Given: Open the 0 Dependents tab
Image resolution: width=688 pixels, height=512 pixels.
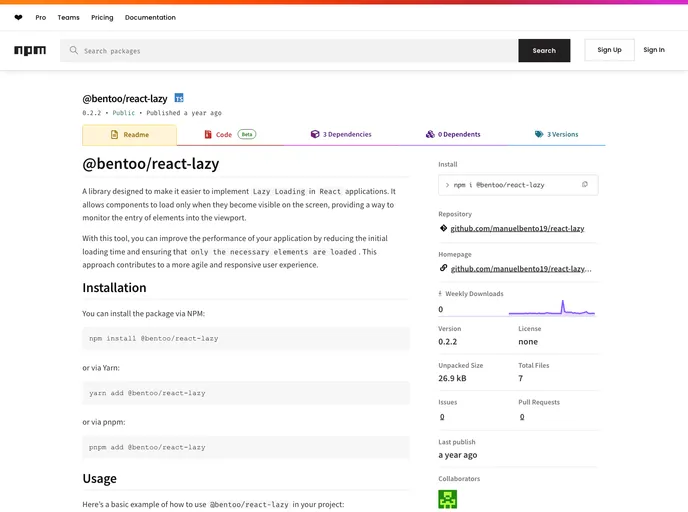Looking at the screenshot, I should pyautogui.click(x=453, y=134).
